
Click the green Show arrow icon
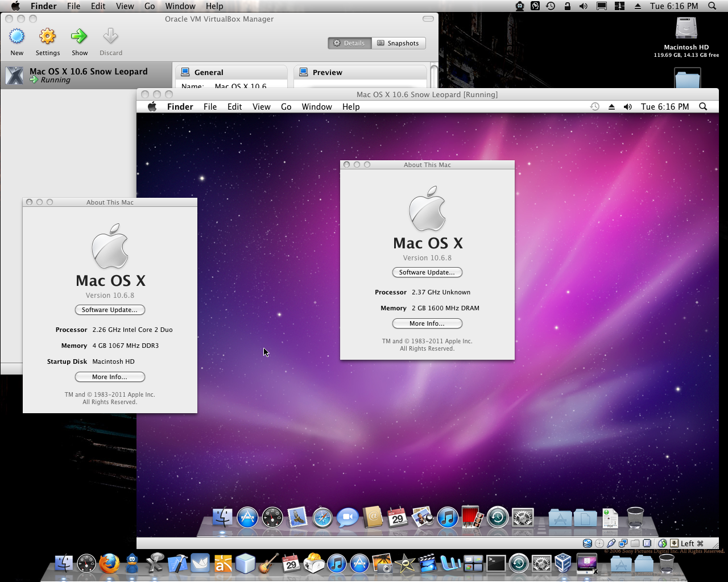click(x=79, y=37)
